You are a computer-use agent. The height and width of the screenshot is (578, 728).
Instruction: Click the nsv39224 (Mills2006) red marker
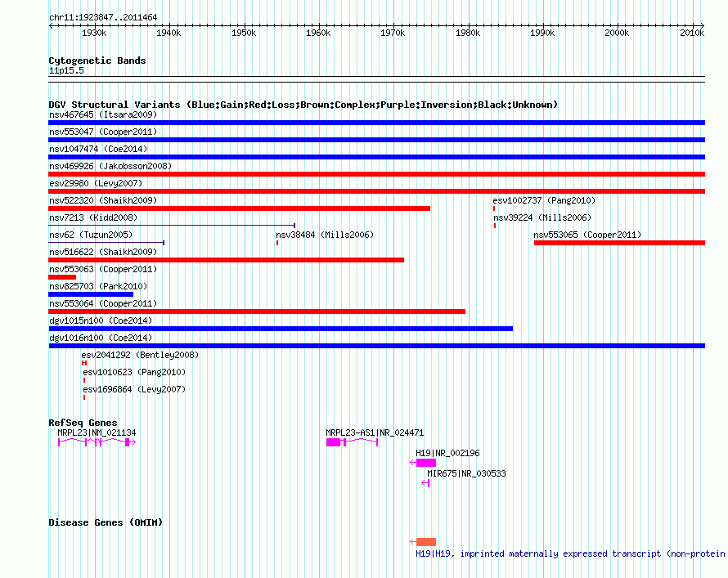[x=495, y=226]
